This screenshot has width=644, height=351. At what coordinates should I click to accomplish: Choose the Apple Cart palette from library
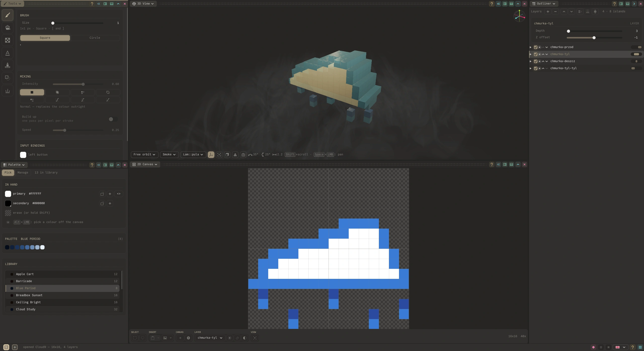[62, 274]
